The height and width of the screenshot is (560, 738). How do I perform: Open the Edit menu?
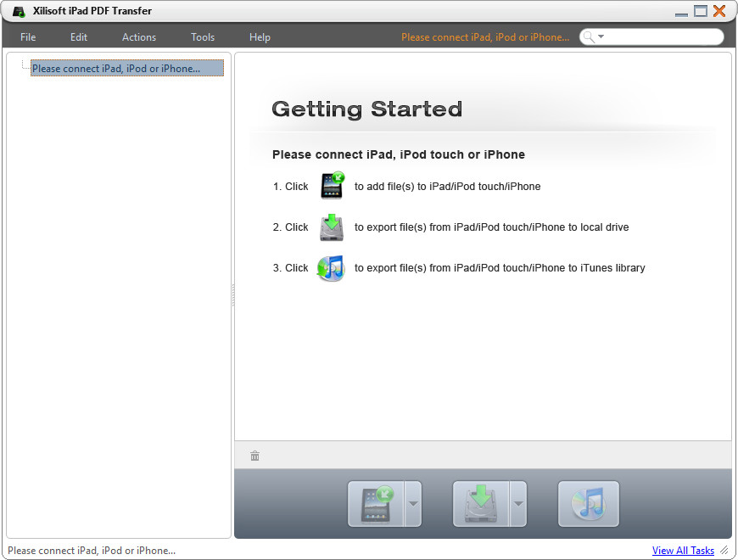pos(79,37)
